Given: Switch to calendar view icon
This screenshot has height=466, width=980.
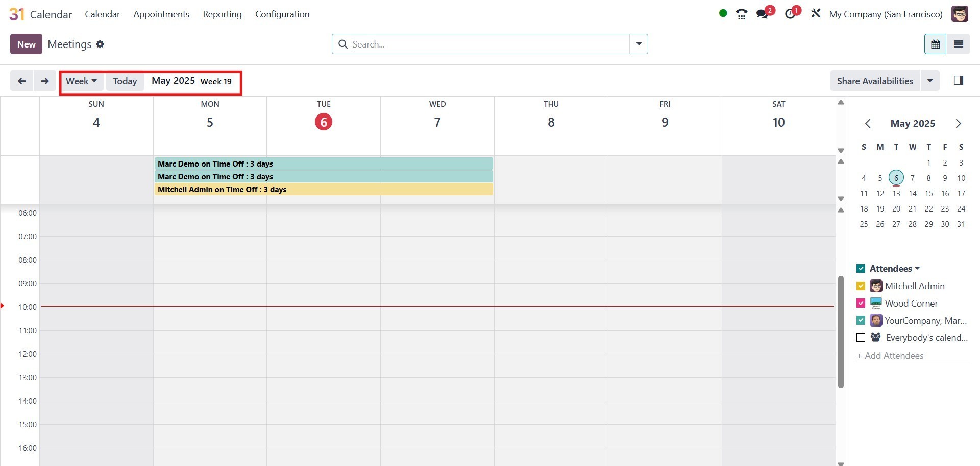Looking at the screenshot, I should click(935, 44).
